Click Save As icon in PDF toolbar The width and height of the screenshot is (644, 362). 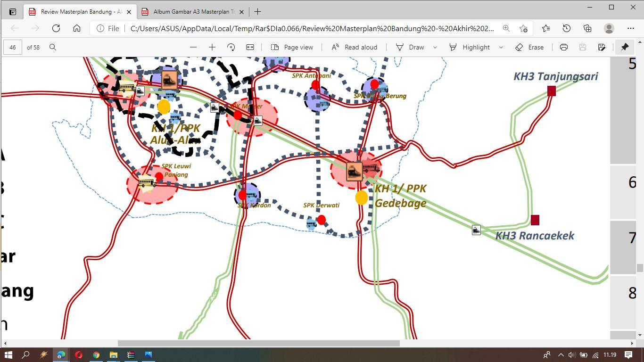602,47
